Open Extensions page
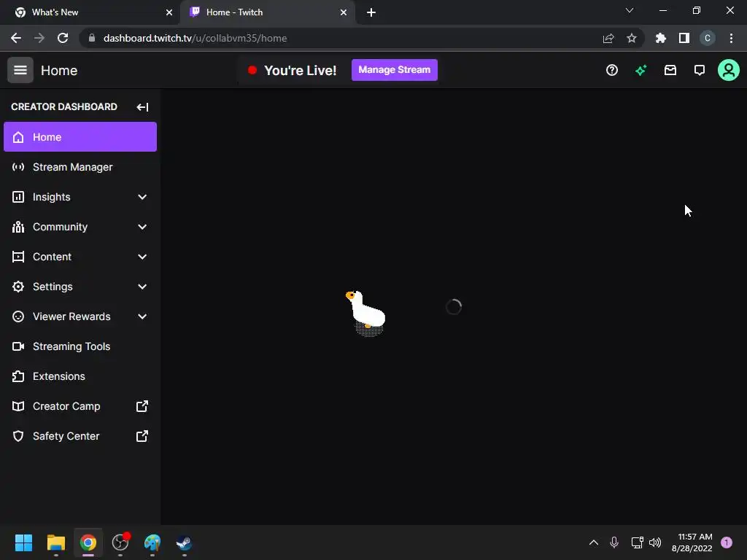The height and width of the screenshot is (560, 747). point(80,376)
